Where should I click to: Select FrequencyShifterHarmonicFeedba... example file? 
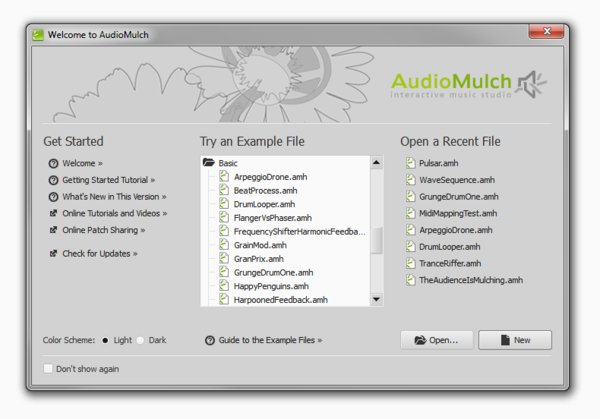299,232
